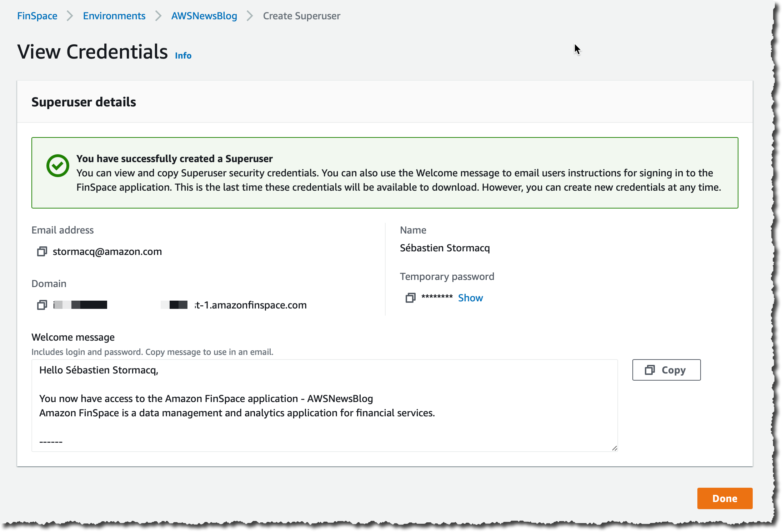The width and height of the screenshot is (782, 532).
Task: Click the Create Superuser breadcrumb text
Action: (x=302, y=16)
